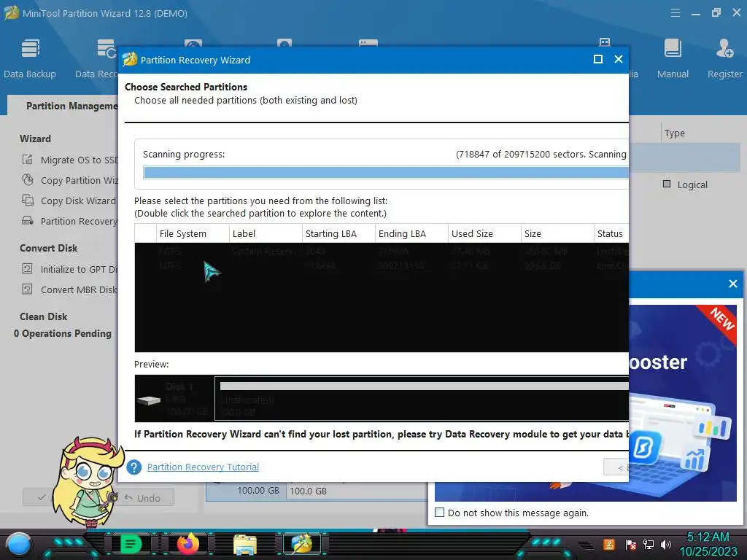
Task: Open the hamburger menu in MiniTool title bar
Action: 675,13
